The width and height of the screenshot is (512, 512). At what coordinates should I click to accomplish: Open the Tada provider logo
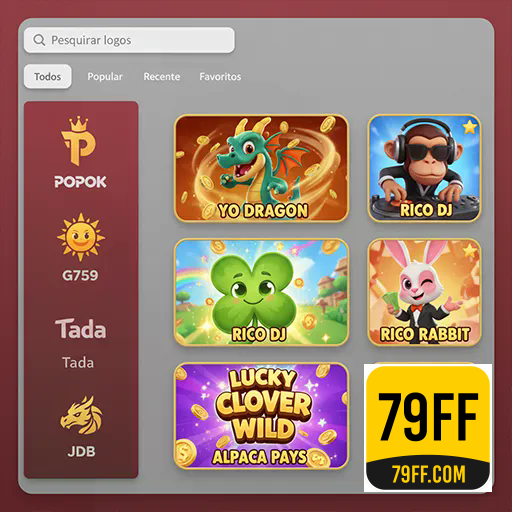(80, 329)
